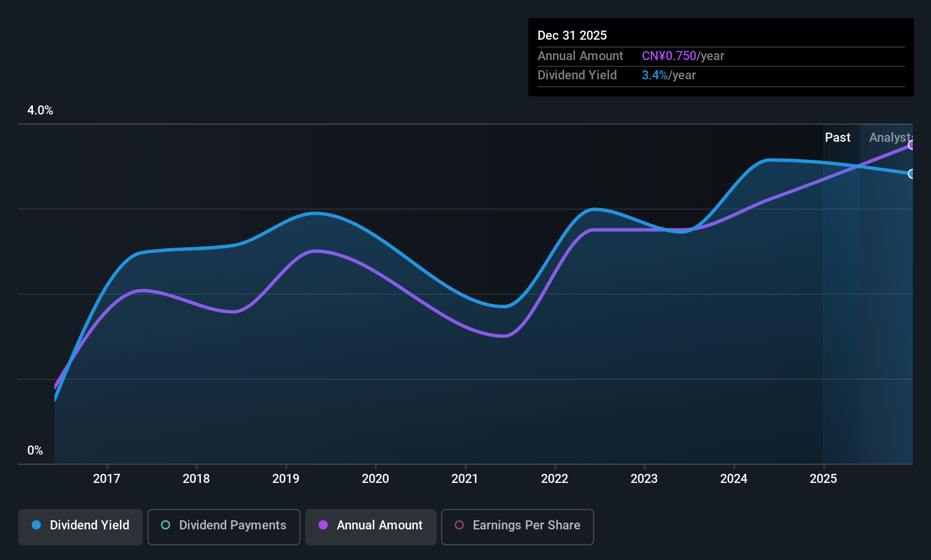Screen dimensions: 931x560
Task: Click the Past region label
Action: [837, 137]
